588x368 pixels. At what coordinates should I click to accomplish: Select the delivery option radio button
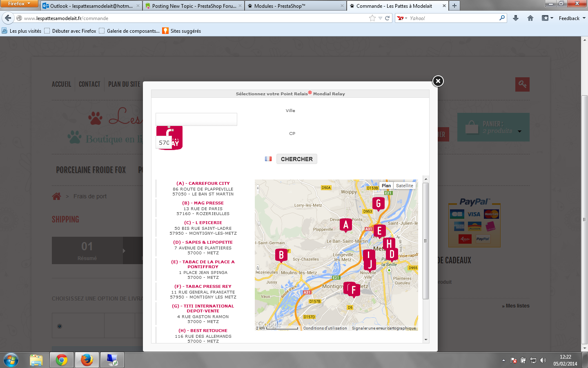point(60,326)
